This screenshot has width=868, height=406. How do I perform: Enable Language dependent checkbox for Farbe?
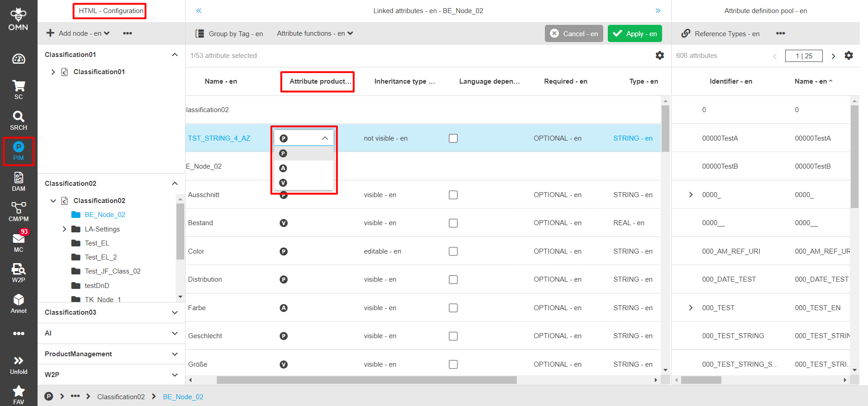point(453,308)
